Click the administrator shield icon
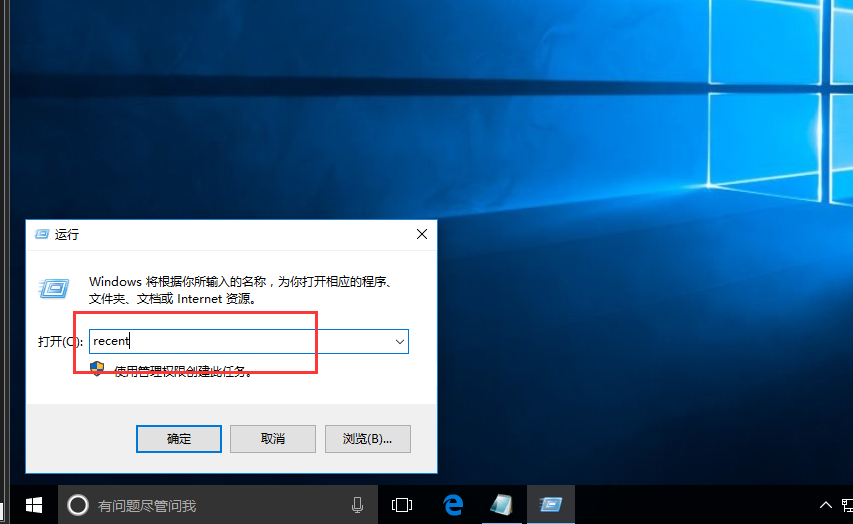 (97, 368)
